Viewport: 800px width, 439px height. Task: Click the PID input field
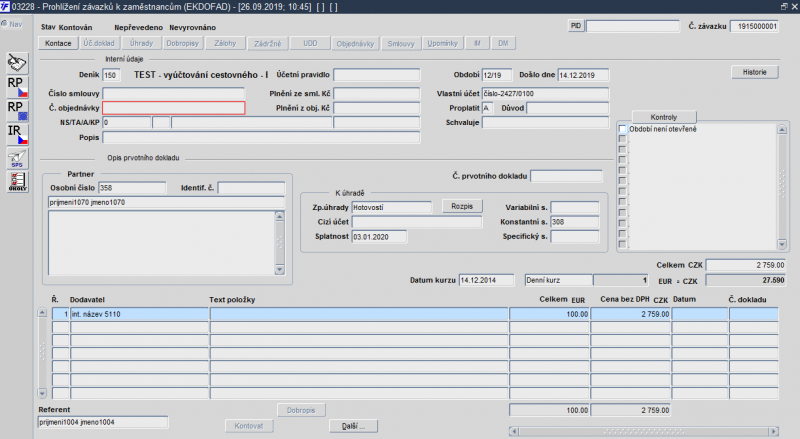pos(633,26)
